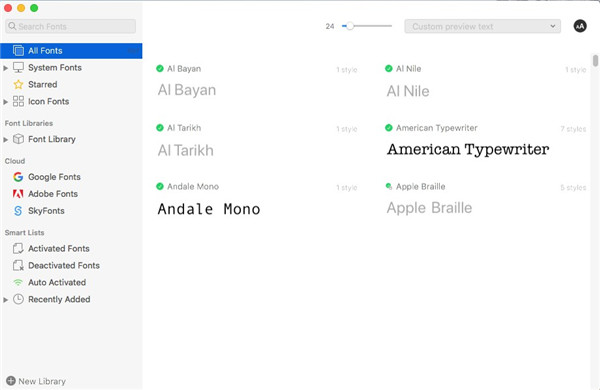Click the Google Fonts logo icon
The width and height of the screenshot is (600, 390).
[x=18, y=177]
